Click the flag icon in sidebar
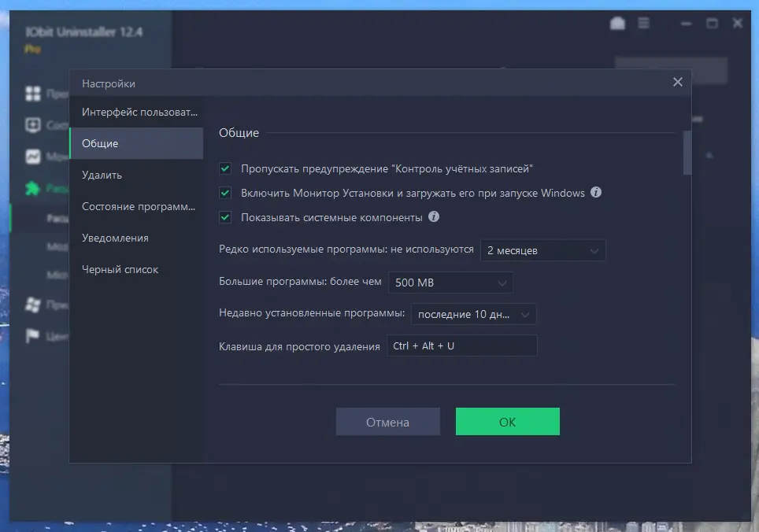The image size is (759, 532). point(32,335)
